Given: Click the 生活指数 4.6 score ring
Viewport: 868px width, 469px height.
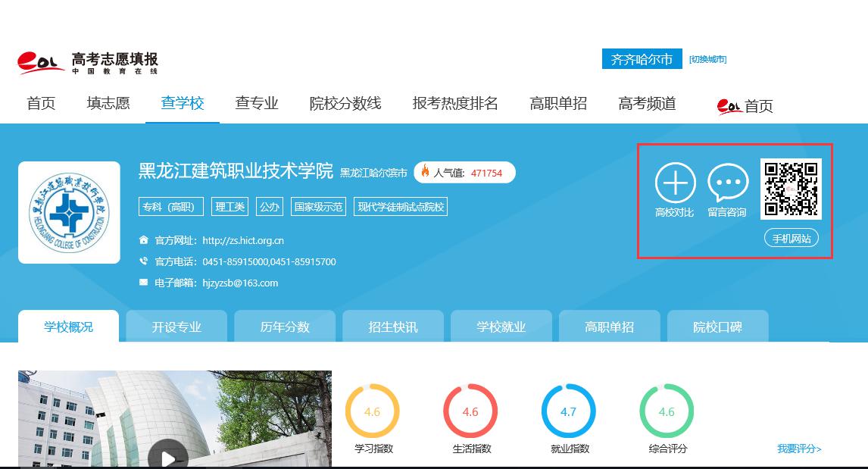Looking at the screenshot, I should 470,411.
